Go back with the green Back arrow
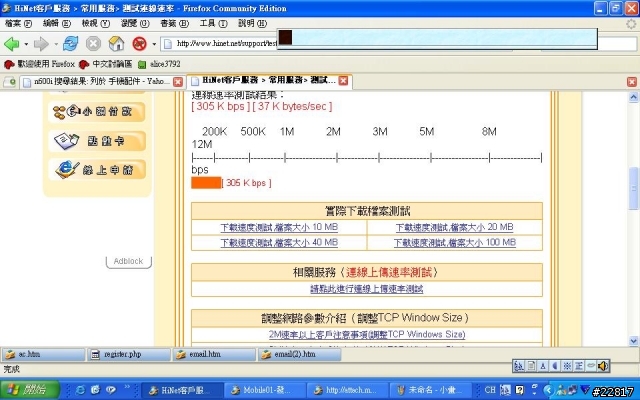This screenshot has width=640, height=400. (x=11, y=44)
